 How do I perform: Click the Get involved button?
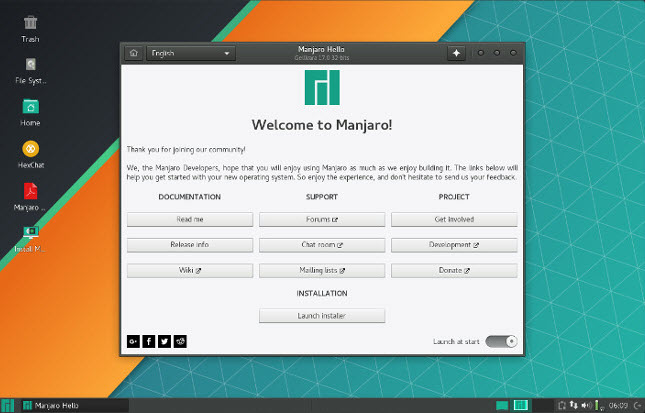[454, 219]
